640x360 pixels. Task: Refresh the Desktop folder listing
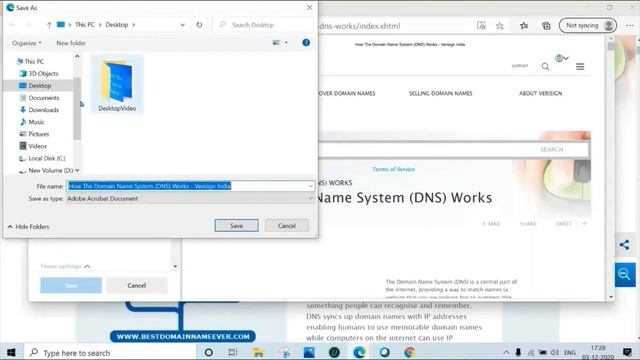tap(199, 24)
